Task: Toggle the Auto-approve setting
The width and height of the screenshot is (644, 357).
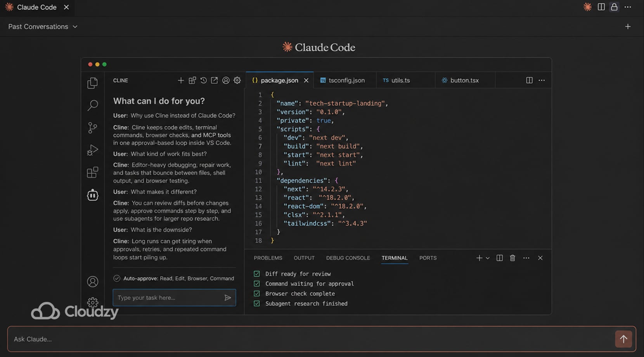Action: point(117,278)
